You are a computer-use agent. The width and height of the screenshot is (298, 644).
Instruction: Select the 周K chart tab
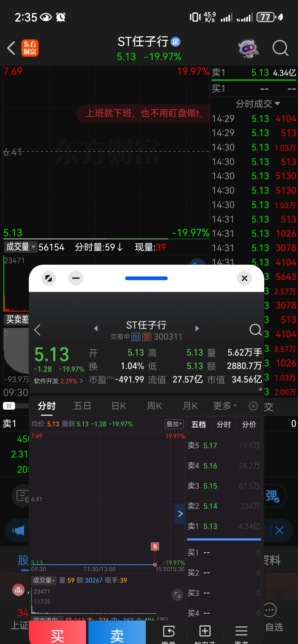click(x=154, y=406)
